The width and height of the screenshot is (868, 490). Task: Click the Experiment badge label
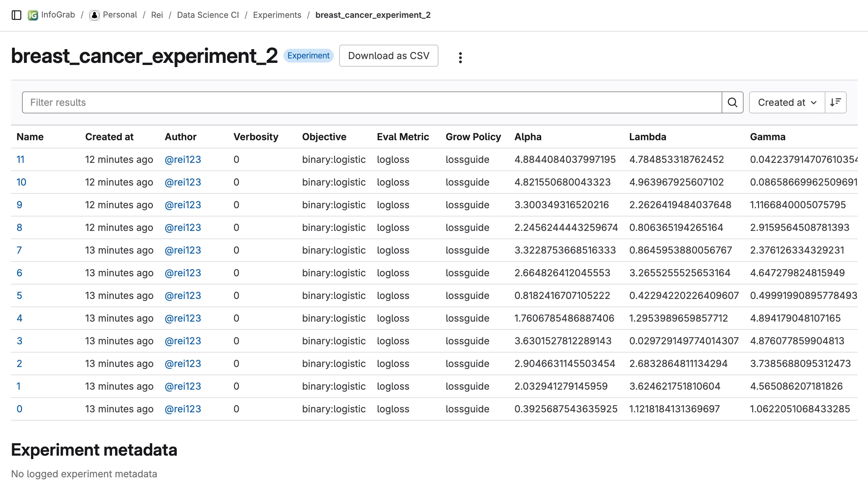[x=309, y=55]
